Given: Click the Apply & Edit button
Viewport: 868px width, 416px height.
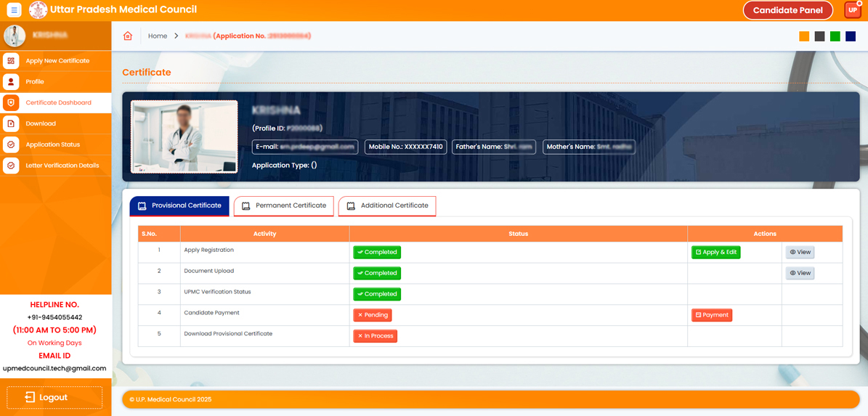Looking at the screenshot, I should pyautogui.click(x=715, y=253).
